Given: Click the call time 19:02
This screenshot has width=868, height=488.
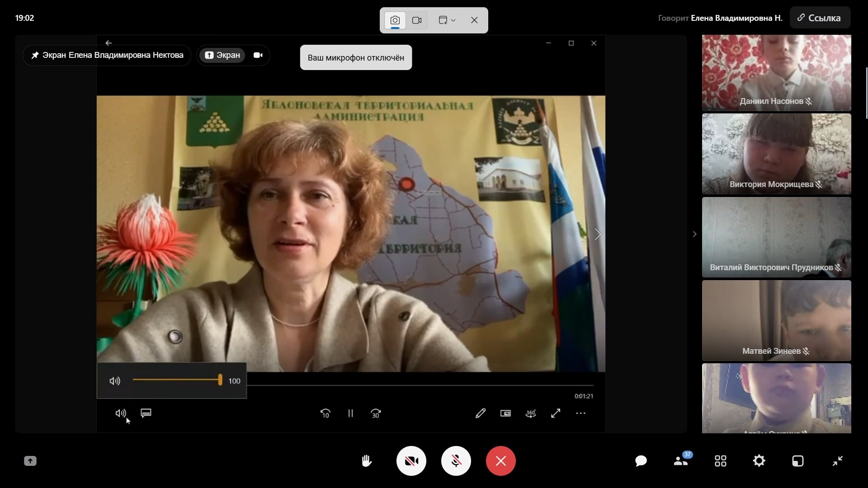Looking at the screenshot, I should click(x=24, y=18).
